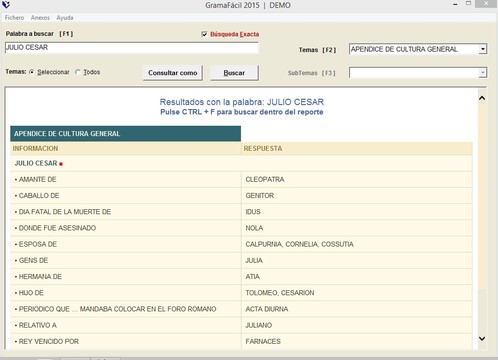Click the Buscar button
Screen dimensions: 498x360
point(234,73)
